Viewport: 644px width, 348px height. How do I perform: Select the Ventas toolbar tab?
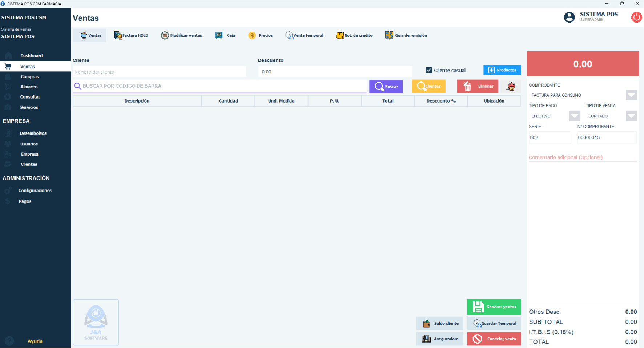coord(90,35)
